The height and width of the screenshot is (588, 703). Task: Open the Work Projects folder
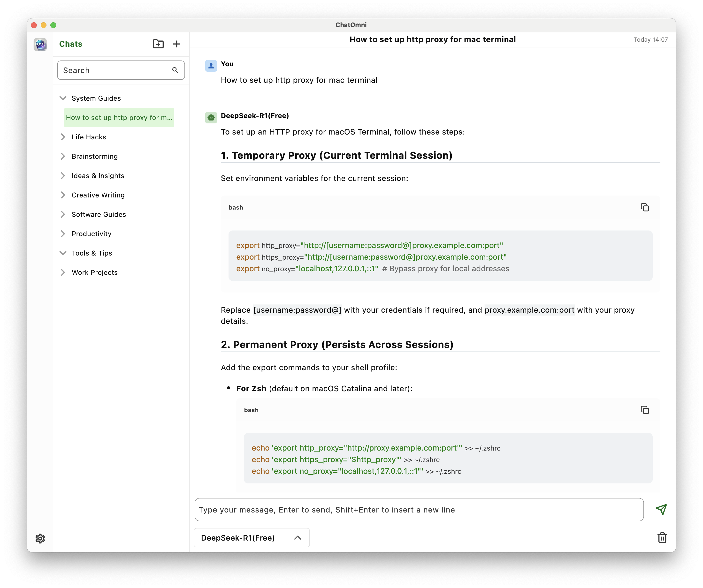coord(94,272)
